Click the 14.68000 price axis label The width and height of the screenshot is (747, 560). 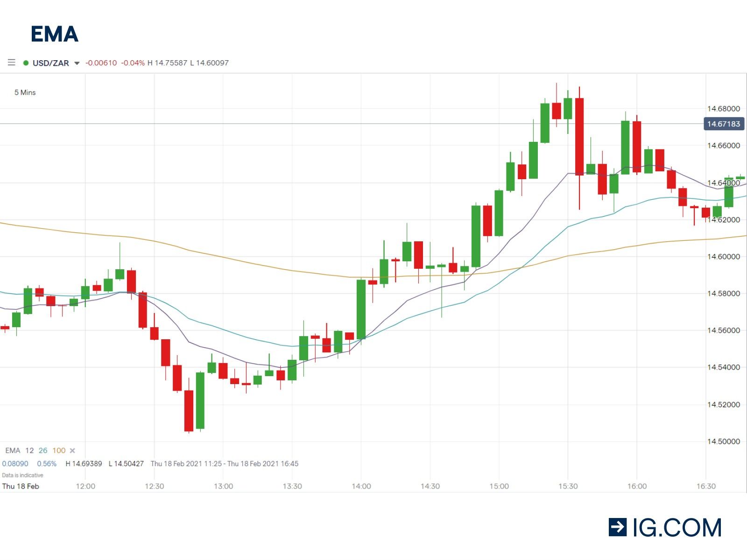[723, 109]
